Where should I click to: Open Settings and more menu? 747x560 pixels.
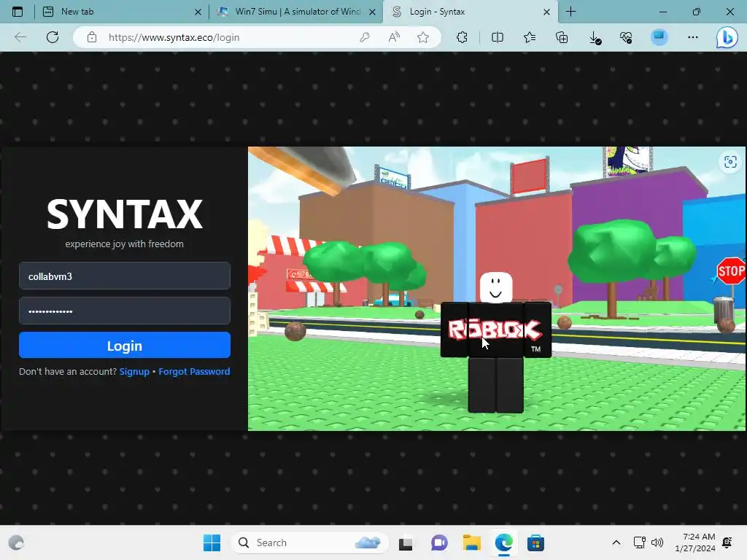tap(693, 37)
